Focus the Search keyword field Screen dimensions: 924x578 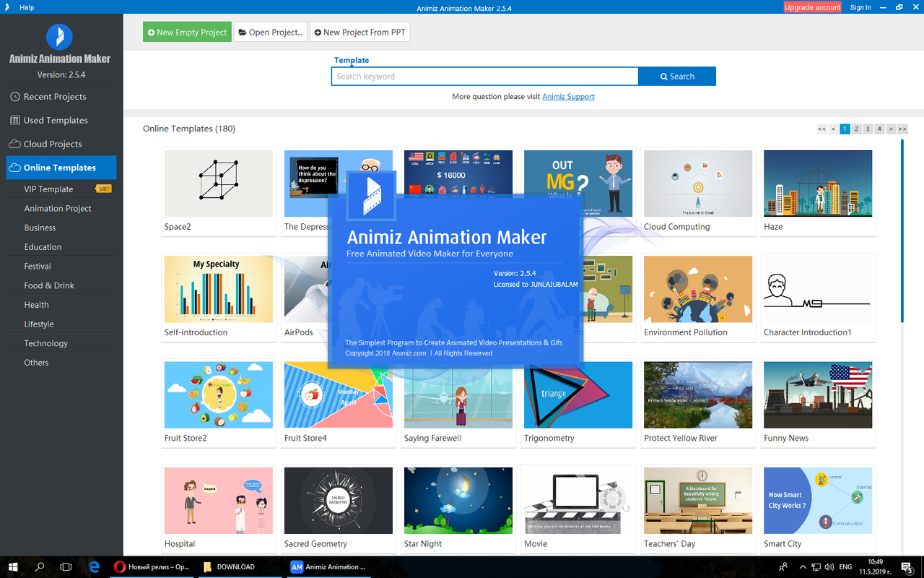tap(485, 77)
